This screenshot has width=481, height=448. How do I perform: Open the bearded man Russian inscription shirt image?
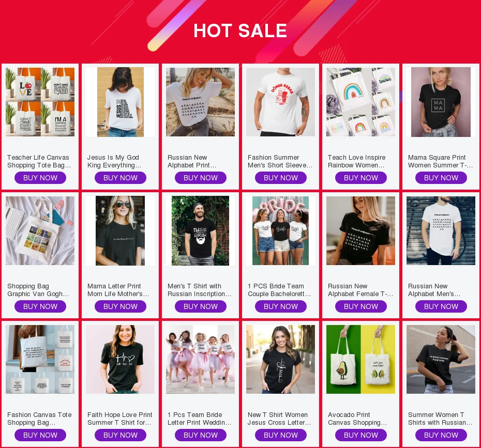[200, 230]
